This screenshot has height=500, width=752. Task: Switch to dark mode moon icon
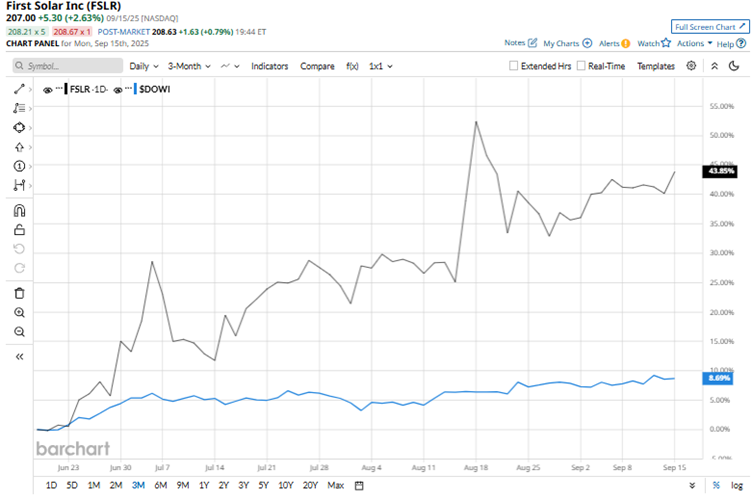(x=734, y=66)
